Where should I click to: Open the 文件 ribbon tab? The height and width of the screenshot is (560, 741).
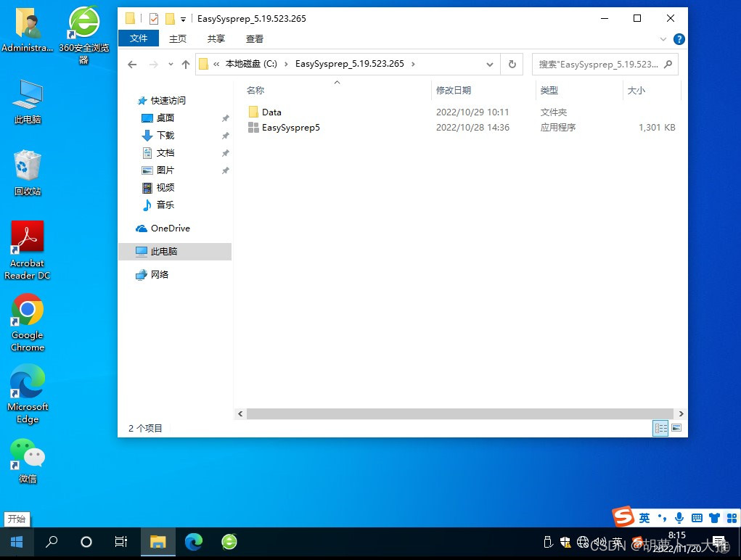(x=139, y=38)
